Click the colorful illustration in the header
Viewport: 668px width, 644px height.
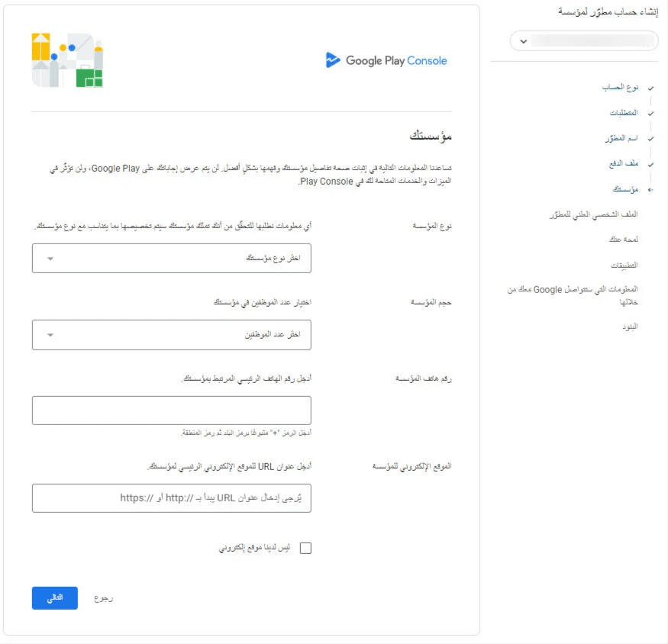tap(67, 61)
